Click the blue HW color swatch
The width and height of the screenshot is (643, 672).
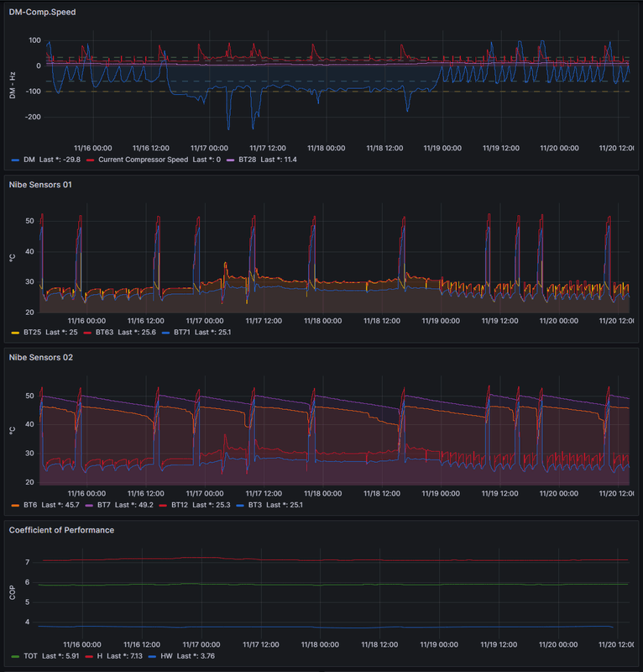pos(152,657)
